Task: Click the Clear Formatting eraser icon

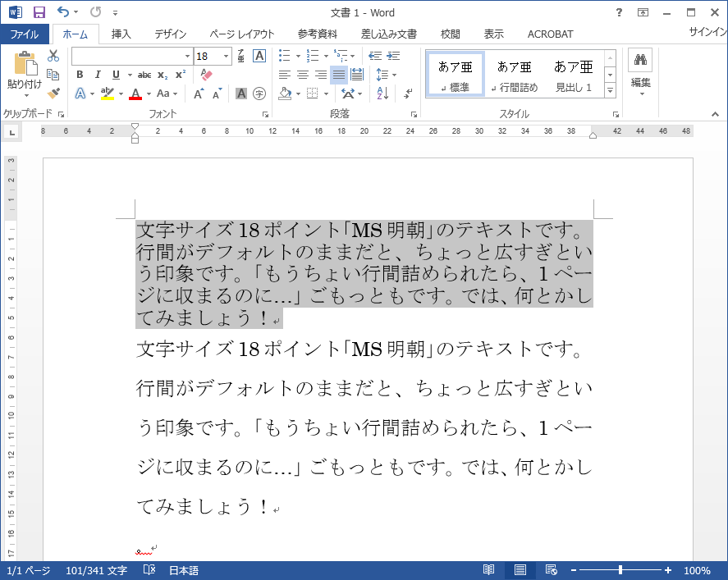Action: click(206, 75)
